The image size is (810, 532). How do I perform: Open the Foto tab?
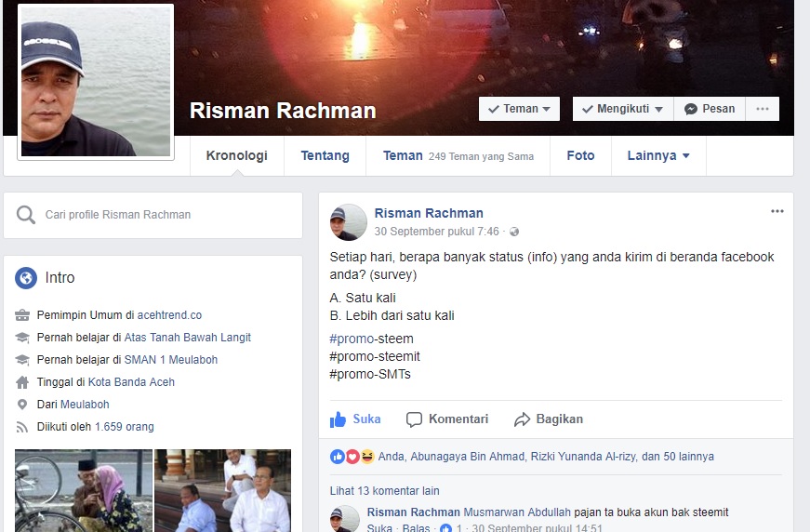tap(580, 155)
